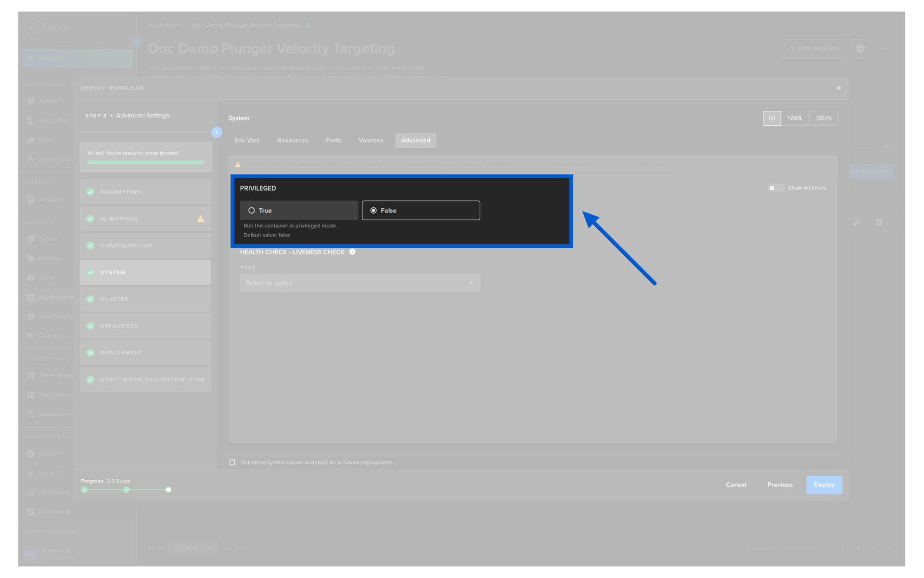The image size is (924, 578).
Task: Open Secrets in the sidebar
Action: click(x=48, y=473)
